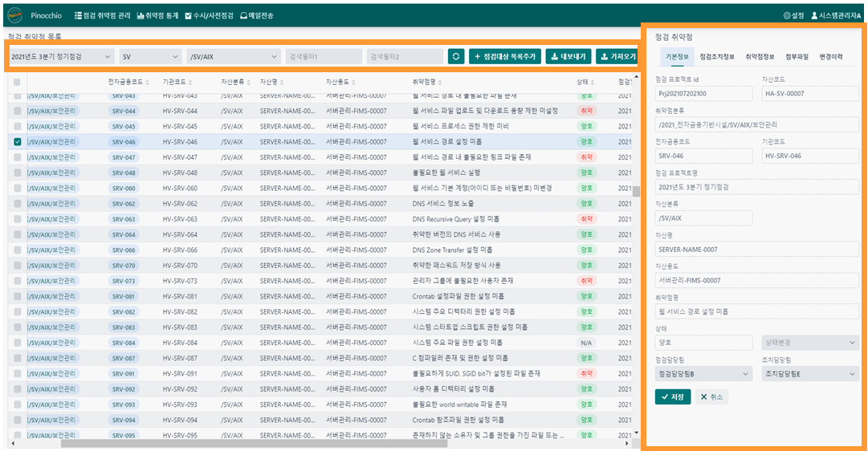
Task: Click the refresh icon button beside search filters
Action: [456, 56]
